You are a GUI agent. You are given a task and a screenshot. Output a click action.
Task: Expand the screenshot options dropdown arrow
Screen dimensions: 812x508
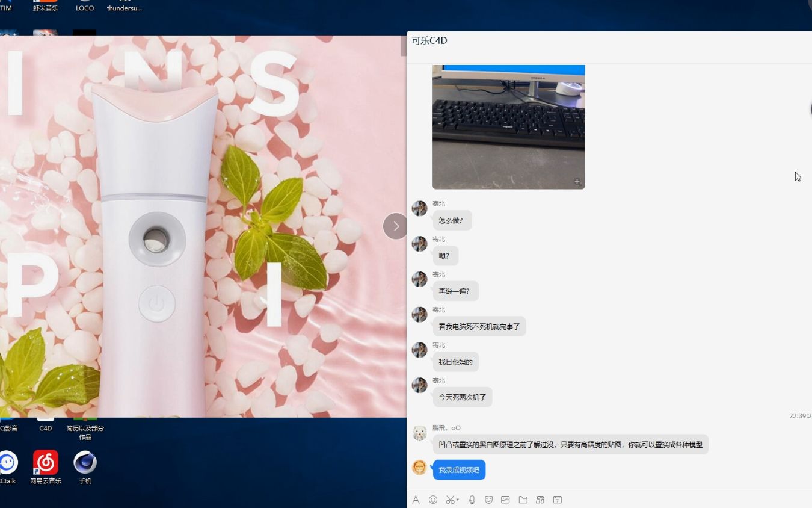458,500
